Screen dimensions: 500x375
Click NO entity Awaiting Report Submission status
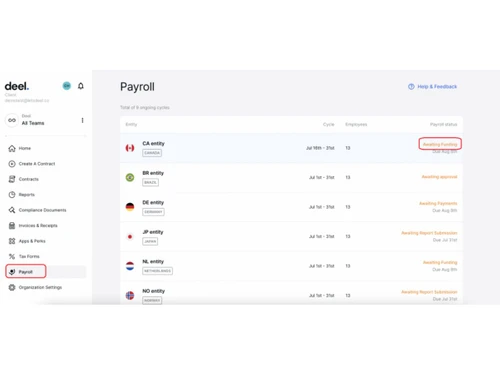point(429,292)
